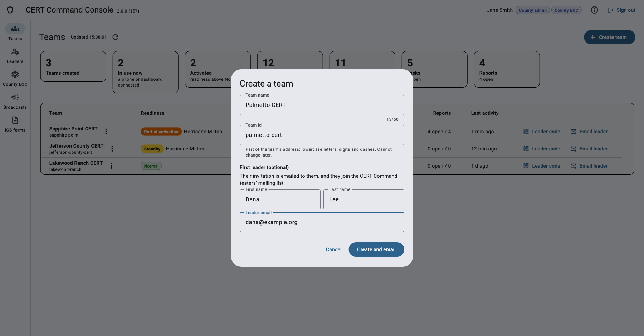Open the info icon in header

coord(594,10)
